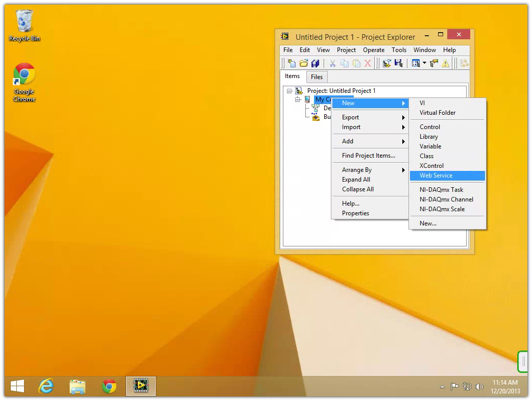The height and width of the screenshot is (401, 532).
Task: Open Internet Explorer from the taskbar
Action: 46,387
